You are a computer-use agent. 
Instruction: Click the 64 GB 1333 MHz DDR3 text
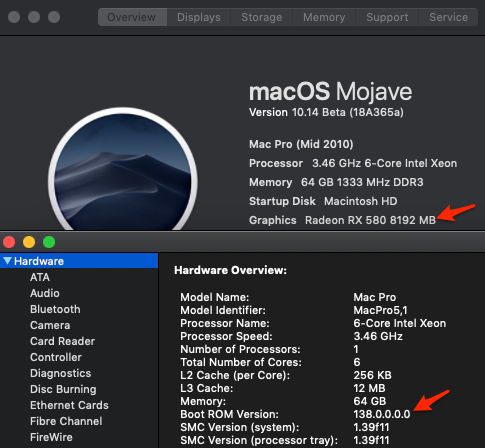point(362,182)
